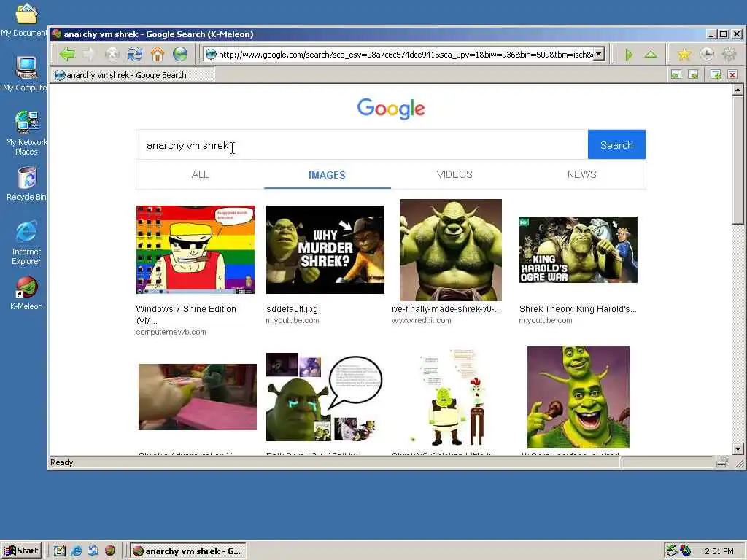Open the Shrek and chicken thumbnail
The width and height of the screenshot is (747, 560).
click(x=451, y=397)
